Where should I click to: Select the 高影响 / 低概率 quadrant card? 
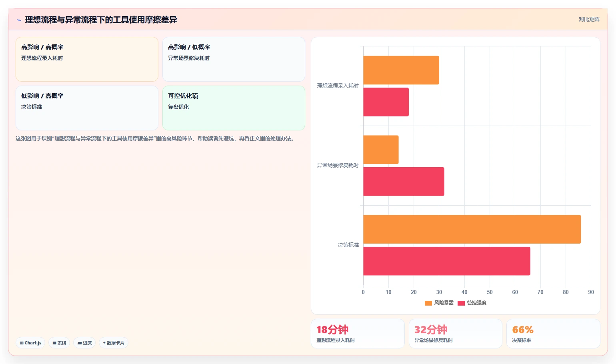[234, 59]
